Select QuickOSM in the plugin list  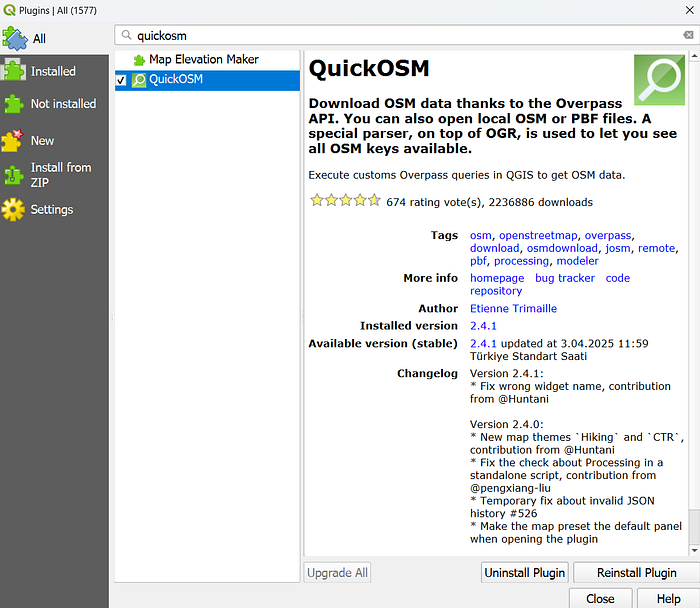[207, 80]
